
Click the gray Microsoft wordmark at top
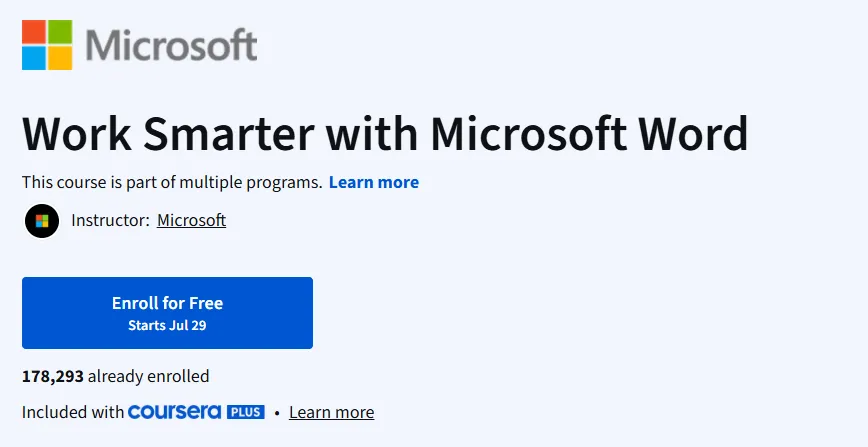pyautogui.click(x=171, y=45)
